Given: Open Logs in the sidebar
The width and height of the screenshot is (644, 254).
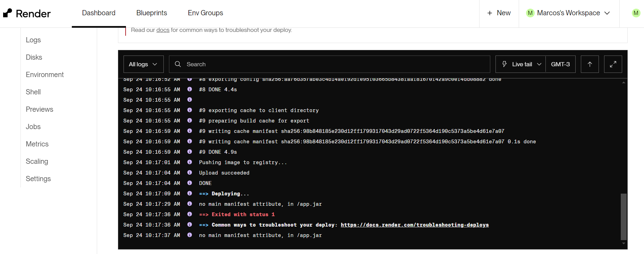Looking at the screenshot, I should [33, 40].
